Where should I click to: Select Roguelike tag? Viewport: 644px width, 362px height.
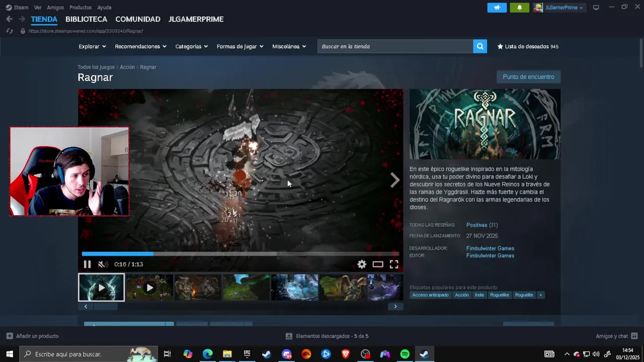(x=500, y=295)
